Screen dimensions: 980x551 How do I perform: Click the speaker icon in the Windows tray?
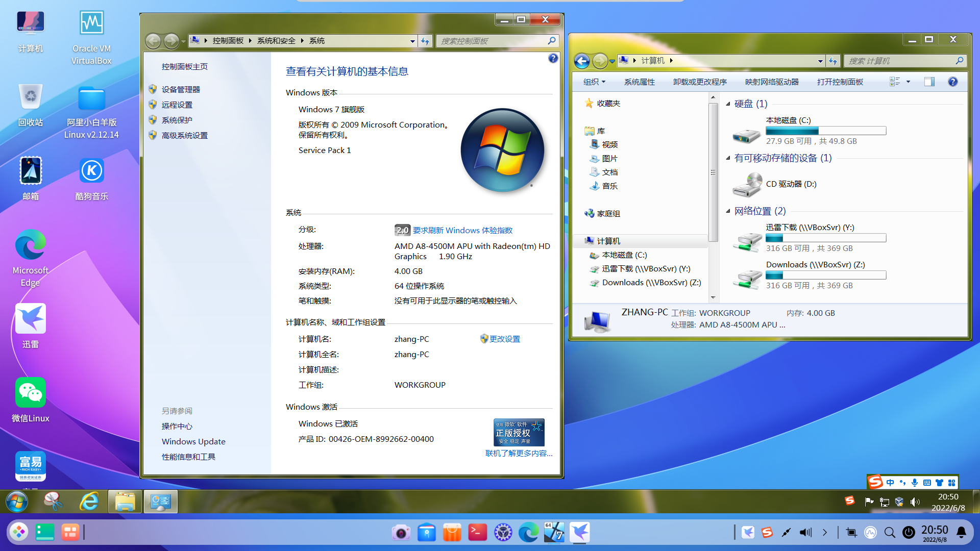(915, 502)
